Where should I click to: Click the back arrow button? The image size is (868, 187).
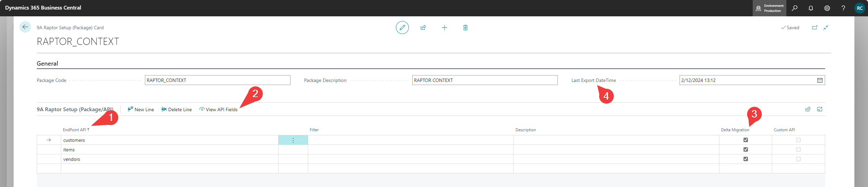coord(25,27)
